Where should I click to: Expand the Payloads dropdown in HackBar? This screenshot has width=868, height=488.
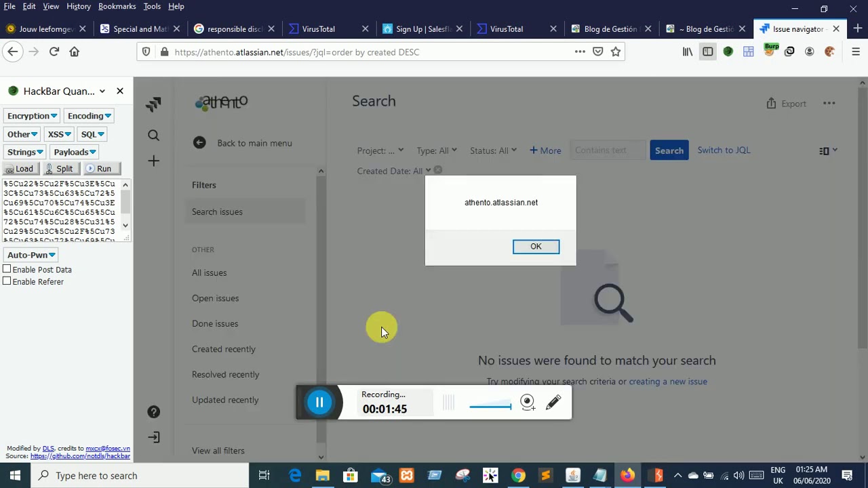click(75, 152)
